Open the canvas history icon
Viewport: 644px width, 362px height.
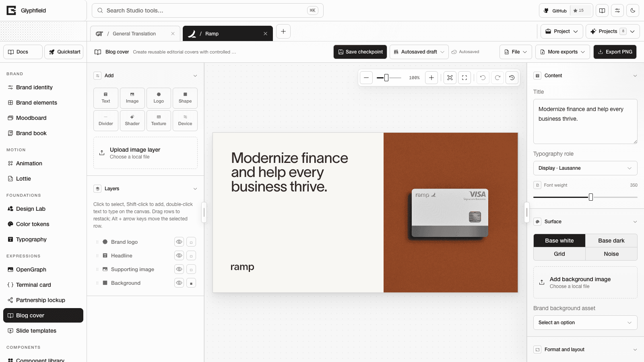click(512, 78)
